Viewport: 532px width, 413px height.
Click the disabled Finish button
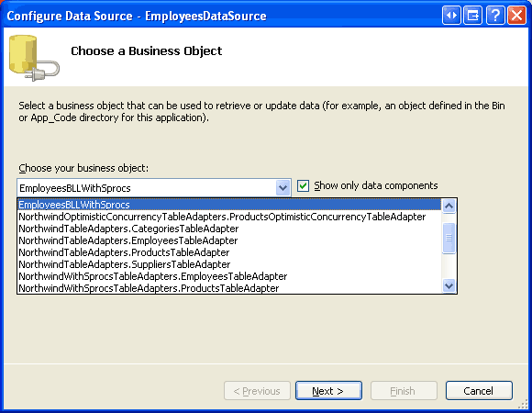(x=404, y=391)
